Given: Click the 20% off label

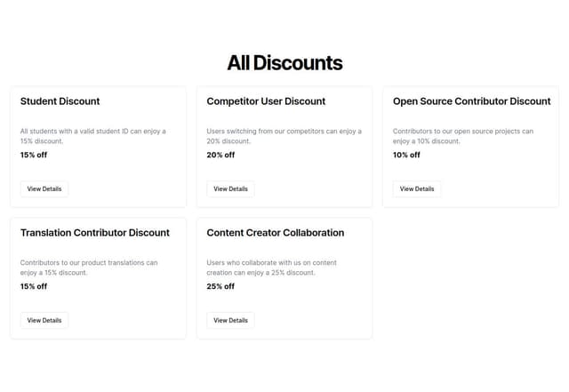Looking at the screenshot, I should coord(220,155).
